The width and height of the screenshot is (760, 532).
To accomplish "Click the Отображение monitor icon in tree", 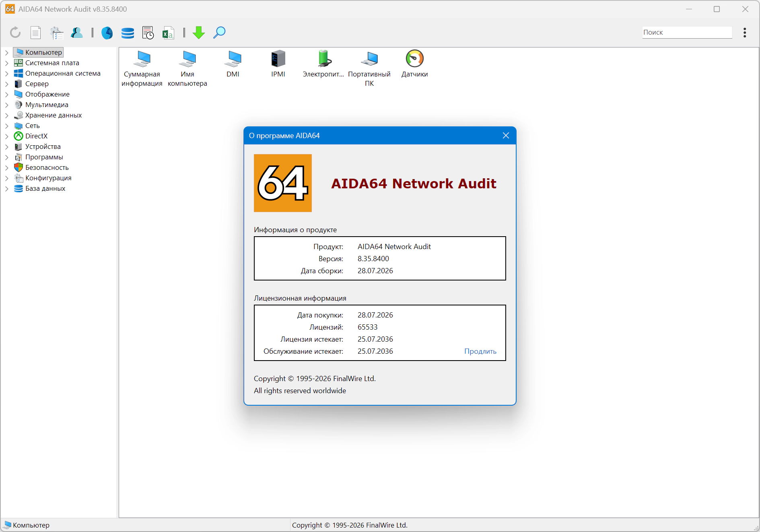I will [x=19, y=94].
